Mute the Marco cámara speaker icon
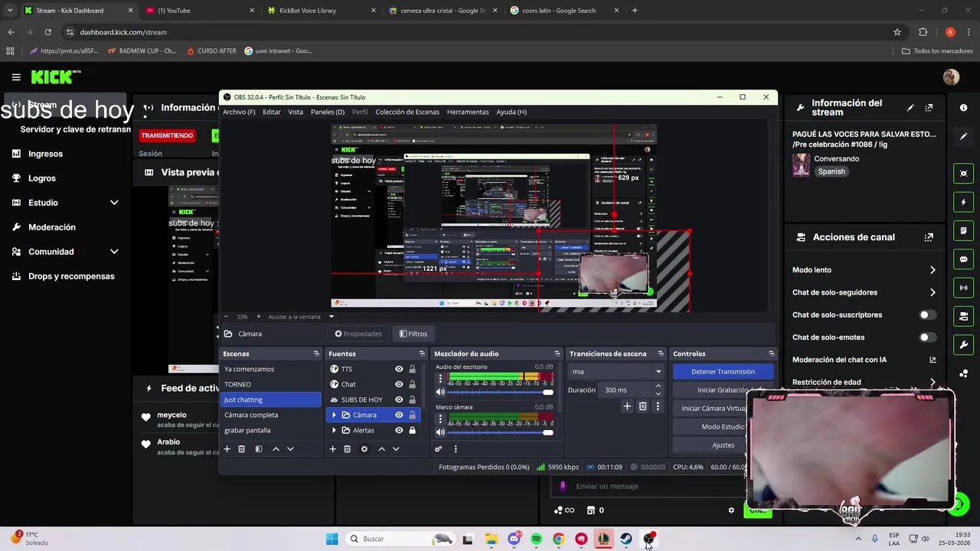This screenshot has height=551, width=980. (x=440, y=432)
